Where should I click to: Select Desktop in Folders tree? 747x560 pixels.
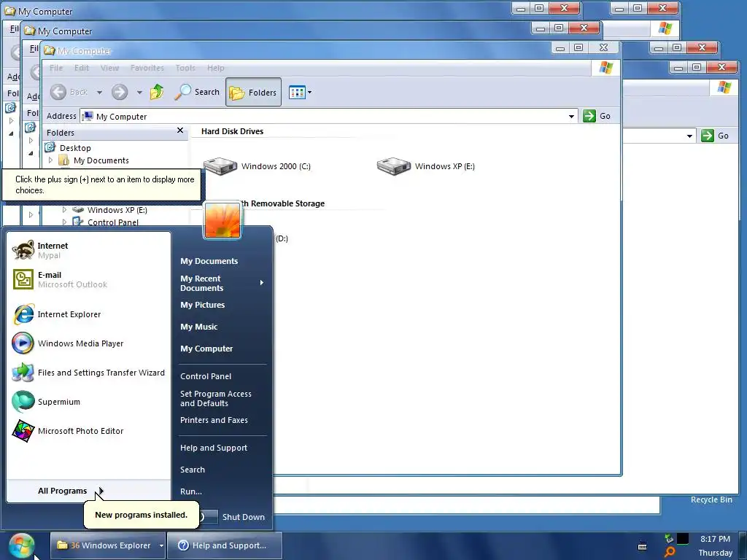pyautogui.click(x=75, y=148)
